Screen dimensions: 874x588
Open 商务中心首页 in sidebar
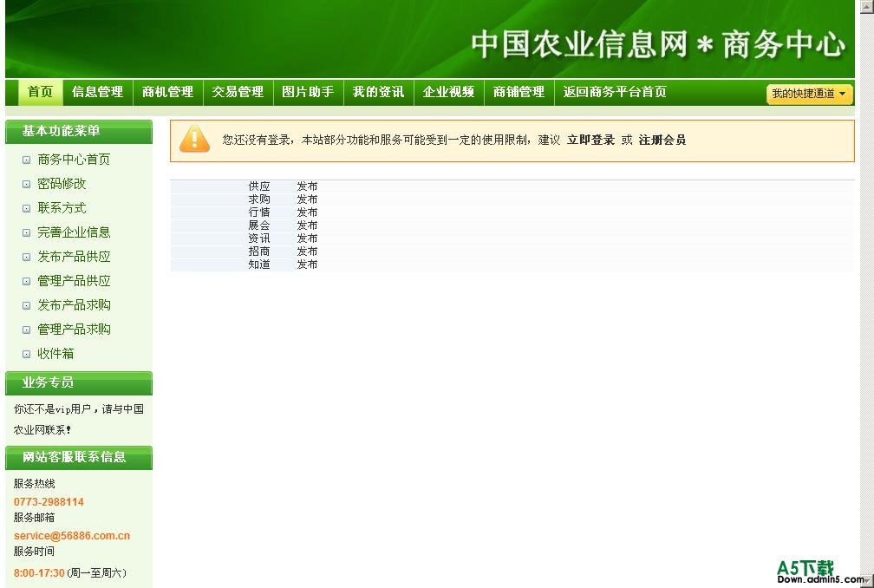[x=74, y=160]
